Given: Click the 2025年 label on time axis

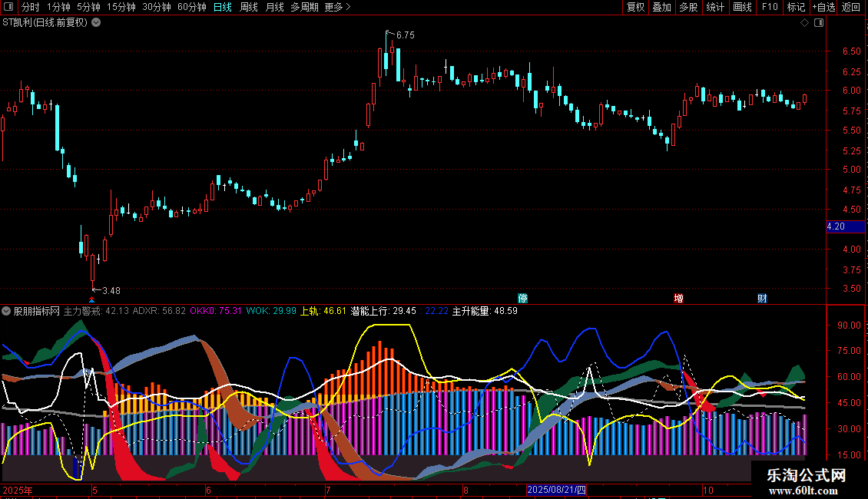Looking at the screenshot, I should coord(18,490).
